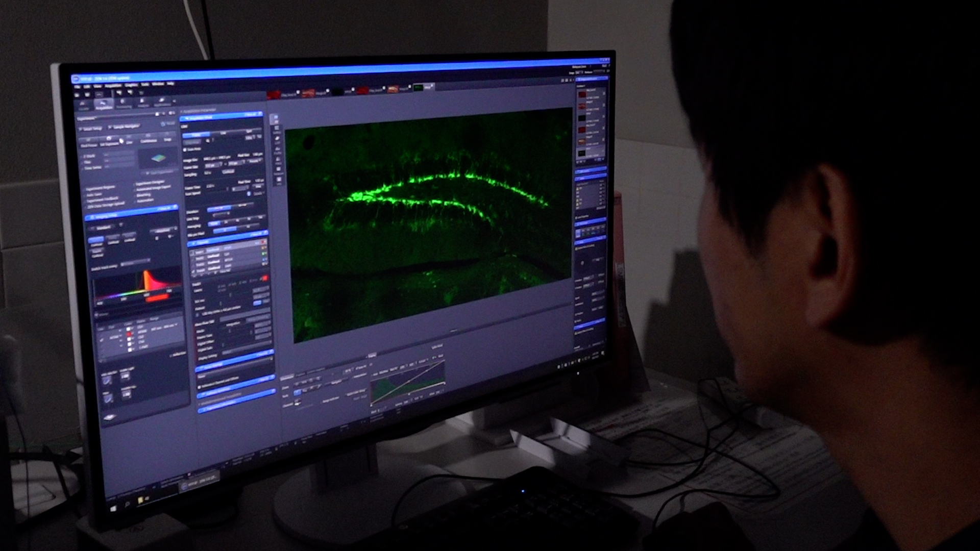Open the Help menu
Screen dimensions: 980x551
(170, 84)
